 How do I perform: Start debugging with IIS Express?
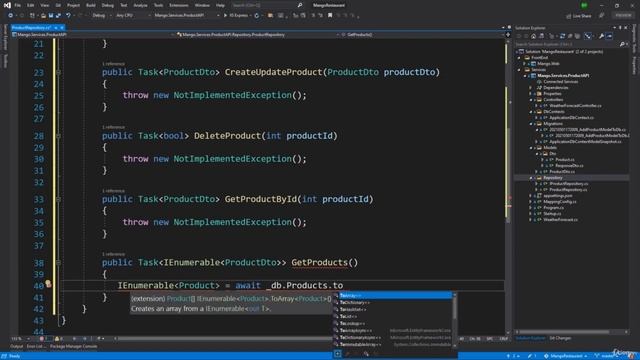(x=236, y=16)
